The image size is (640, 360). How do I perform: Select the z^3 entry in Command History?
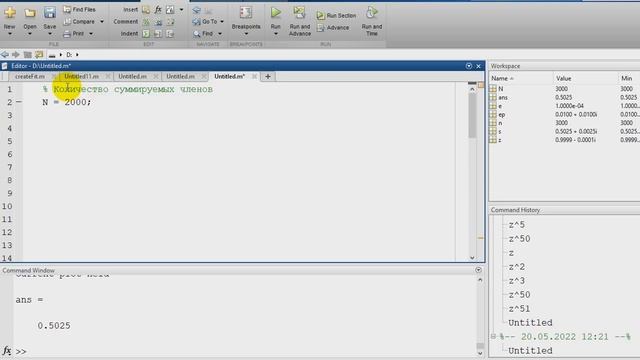click(517, 281)
